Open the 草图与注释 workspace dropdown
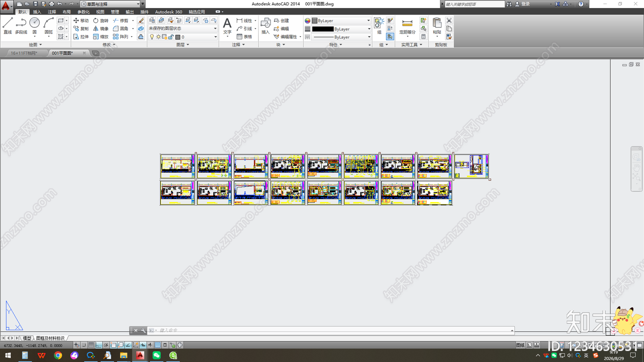The image size is (644, 362). click(110, 4)
